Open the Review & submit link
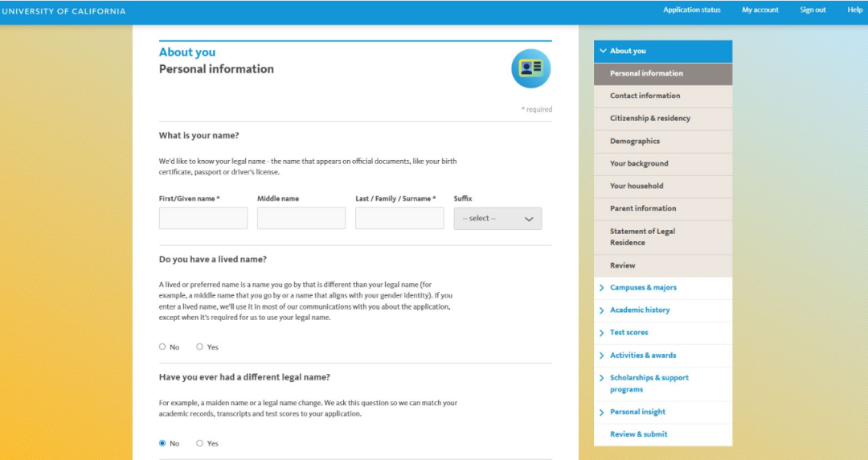Viewport: 868px width, 460px height. [x=639, y=434]
